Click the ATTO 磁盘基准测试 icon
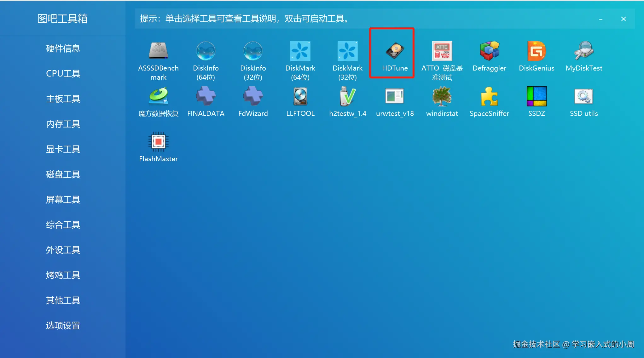 tap(442, 51)
